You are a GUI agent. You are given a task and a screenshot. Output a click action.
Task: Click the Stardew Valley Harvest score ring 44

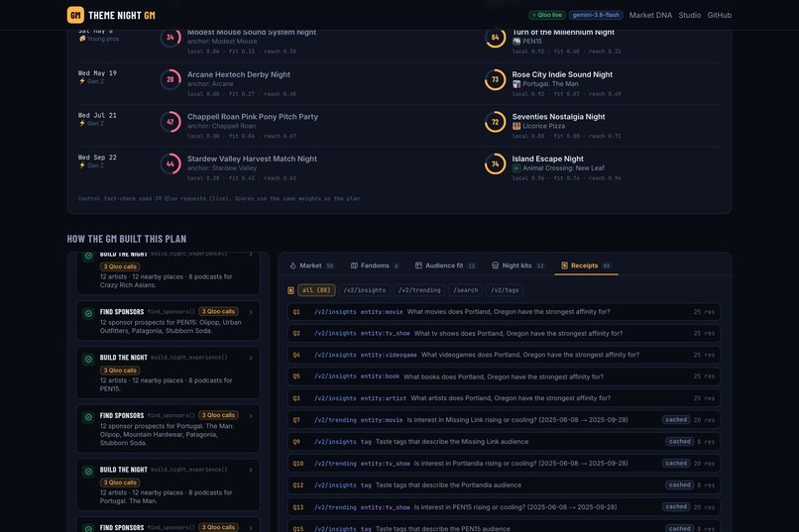coord(171,163)
